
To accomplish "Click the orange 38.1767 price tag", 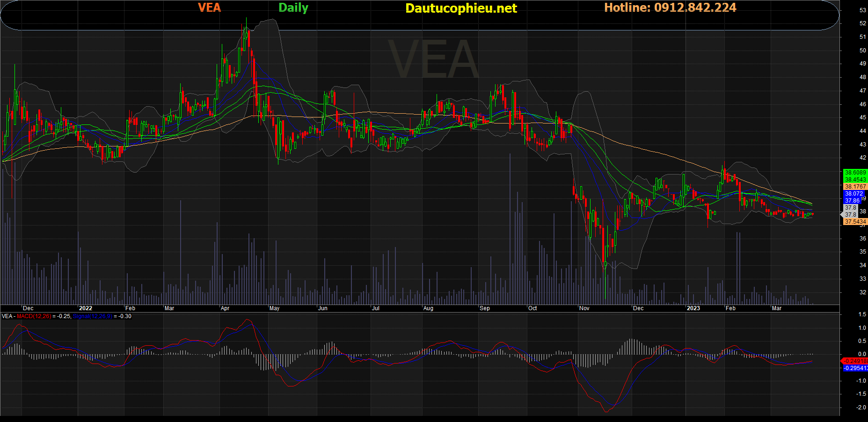I will click(855, 187).
